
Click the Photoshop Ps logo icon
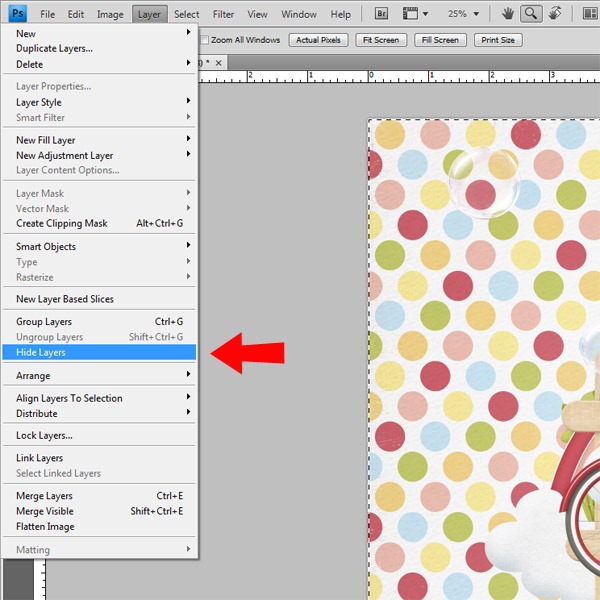pyautogui.click(x=18, y=13)
